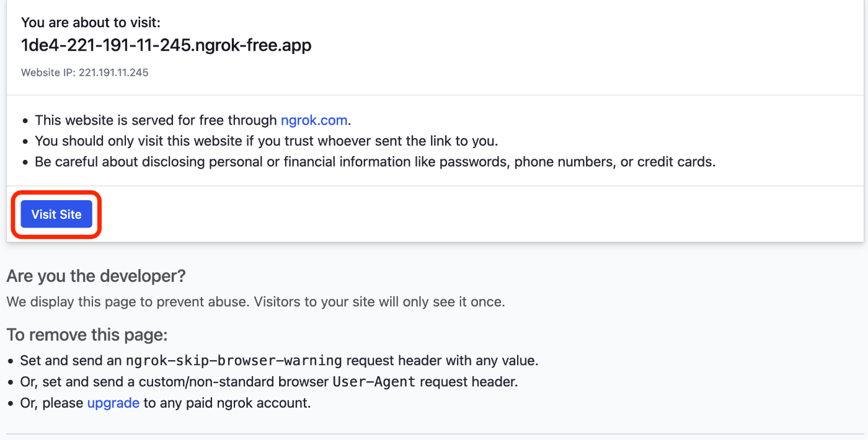
Task: Follow the upgrade link
Action: tap(113, 403)
